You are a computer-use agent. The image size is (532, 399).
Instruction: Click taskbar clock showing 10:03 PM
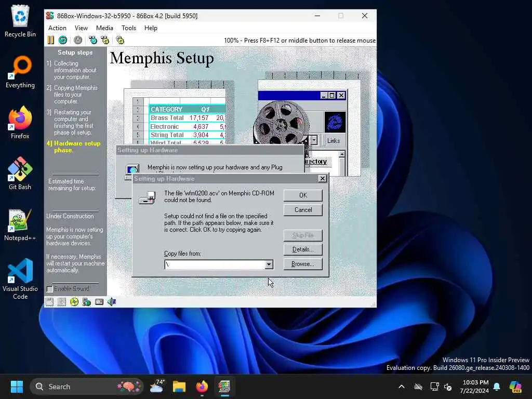(x=474, y=387)
